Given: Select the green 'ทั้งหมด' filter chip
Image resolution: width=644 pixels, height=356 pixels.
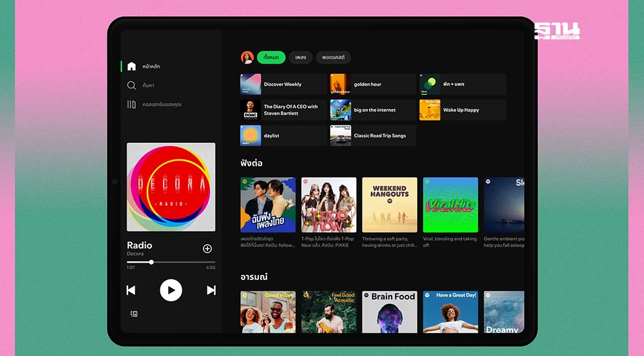Looking at the screenshot, I should click(x=271, y=57).
